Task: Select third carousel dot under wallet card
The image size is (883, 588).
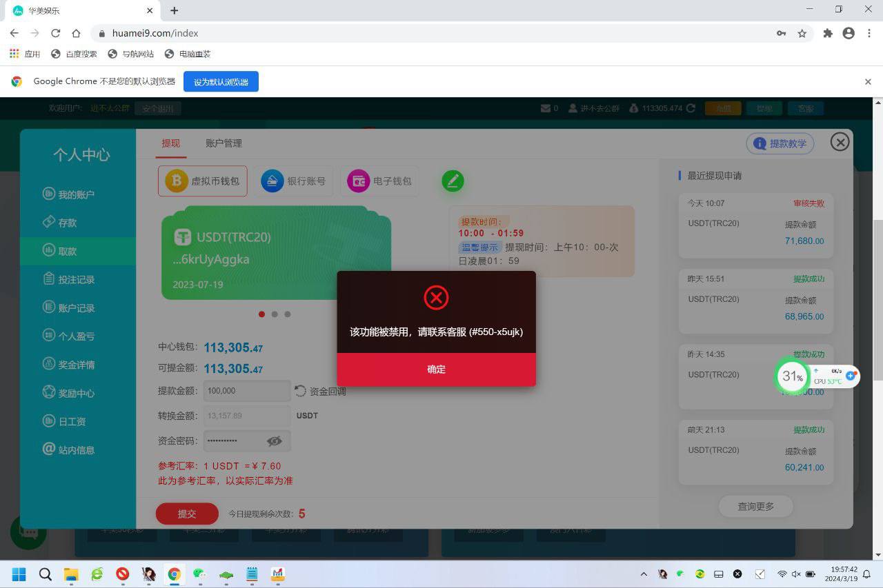Action: [288, 314]
